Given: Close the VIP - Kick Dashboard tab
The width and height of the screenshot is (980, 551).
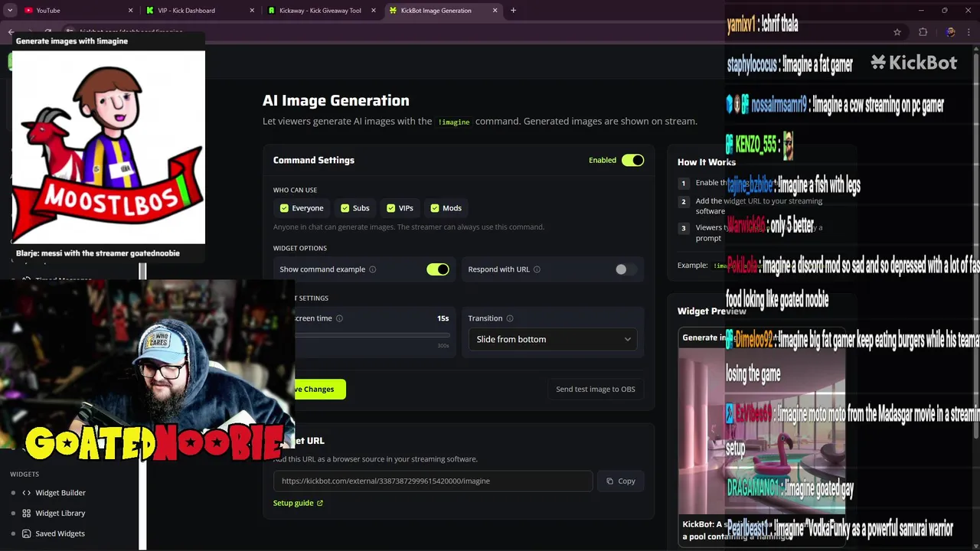Looking at the screenshot, I should 253,11.
